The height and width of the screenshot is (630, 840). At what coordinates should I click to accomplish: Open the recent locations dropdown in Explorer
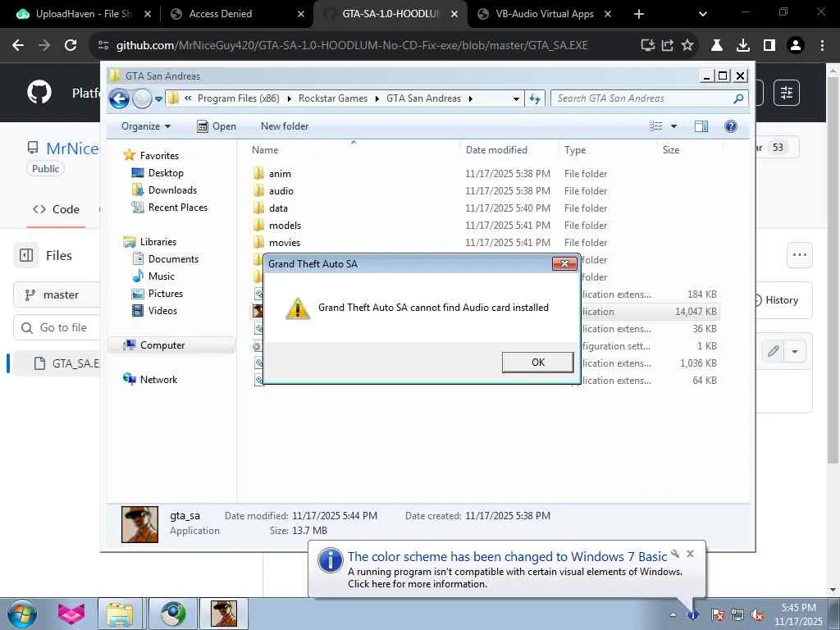click(x=158, y=98)
